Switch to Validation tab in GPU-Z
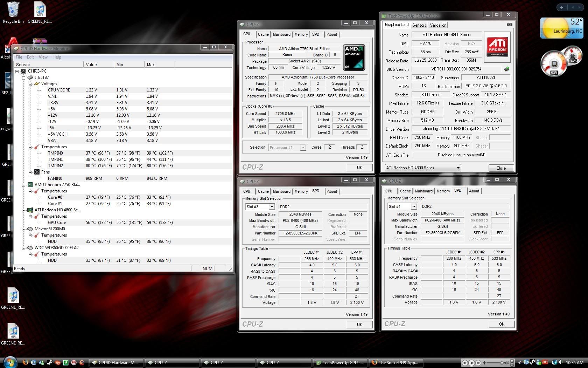 tap(438, 25)
